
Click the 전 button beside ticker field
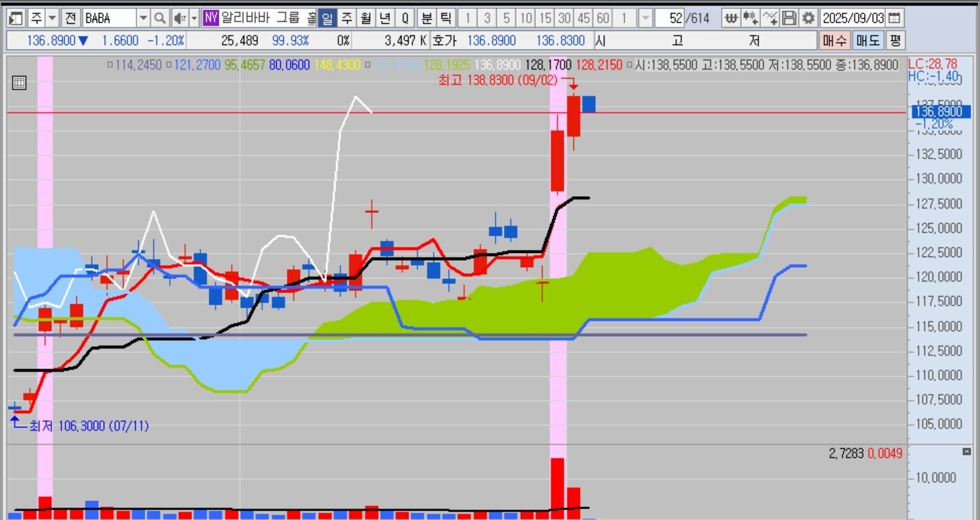[71, 18]
